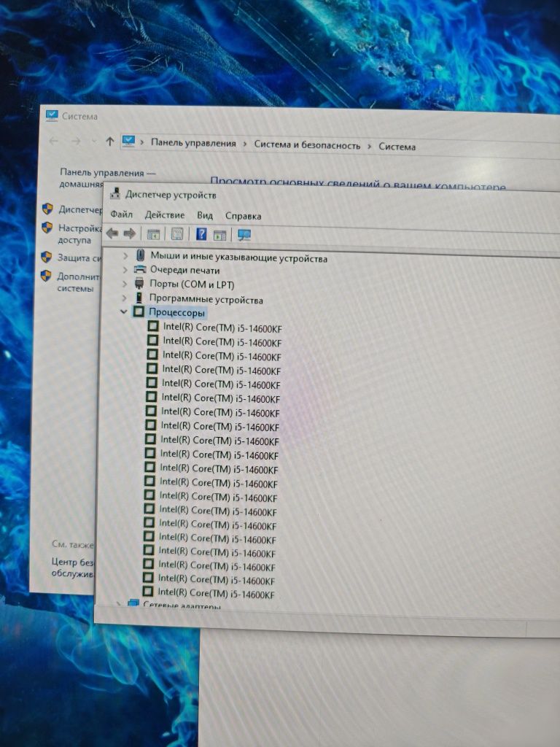
Task: Expand the Очереди печати node
Action: pyautogui.click(x=125, y=270)
